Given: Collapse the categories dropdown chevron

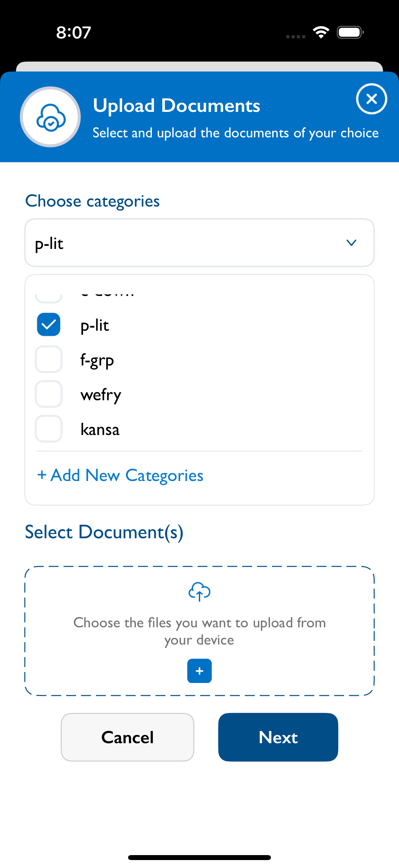Looking at the screenshot, I should click(351, 243).
